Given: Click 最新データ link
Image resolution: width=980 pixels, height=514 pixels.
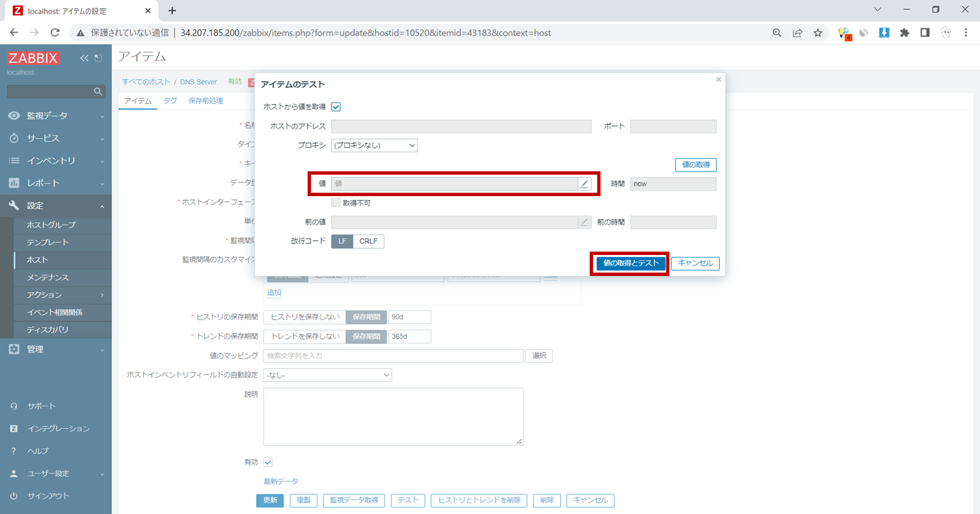Looking at the screenshot, I should (x=281, y=482).
